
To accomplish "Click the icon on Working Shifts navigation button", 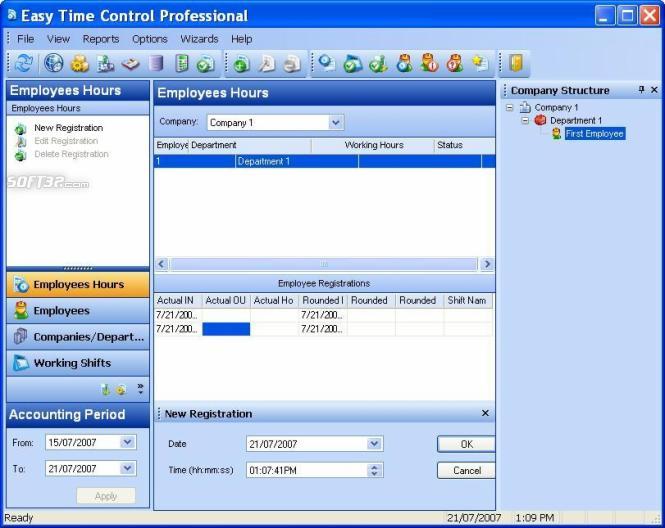I will (20, 363).
